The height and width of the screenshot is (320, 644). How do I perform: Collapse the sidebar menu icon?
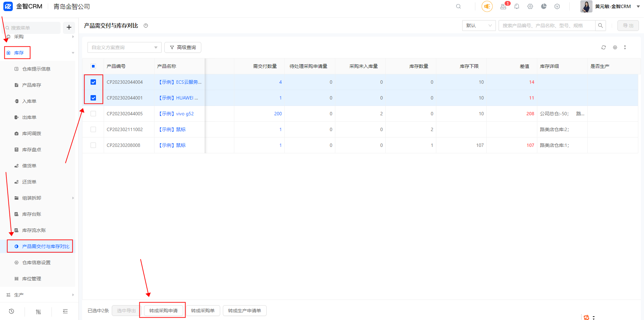click(x=65, y=311)
